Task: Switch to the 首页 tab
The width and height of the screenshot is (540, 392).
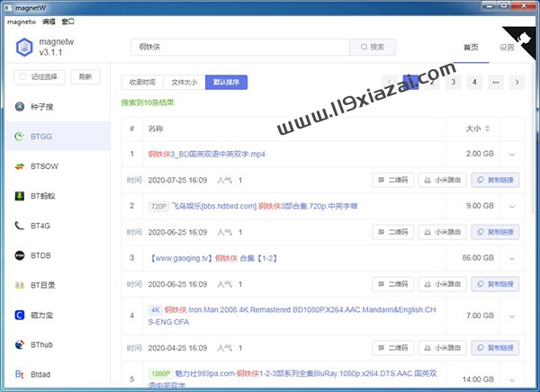Action: 471,47
